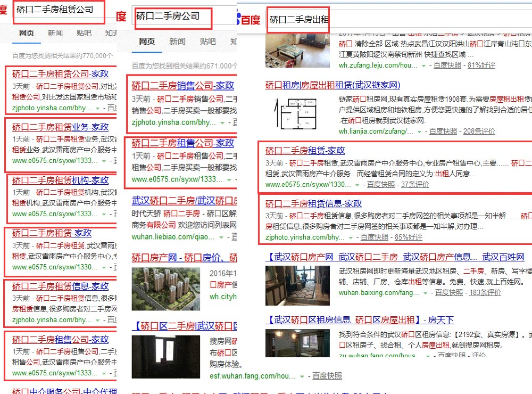
Task: Open 硚口二手房租赁信息-家政 in 硚口二手房租赁公司 results
Action: [x=61, y=286]
